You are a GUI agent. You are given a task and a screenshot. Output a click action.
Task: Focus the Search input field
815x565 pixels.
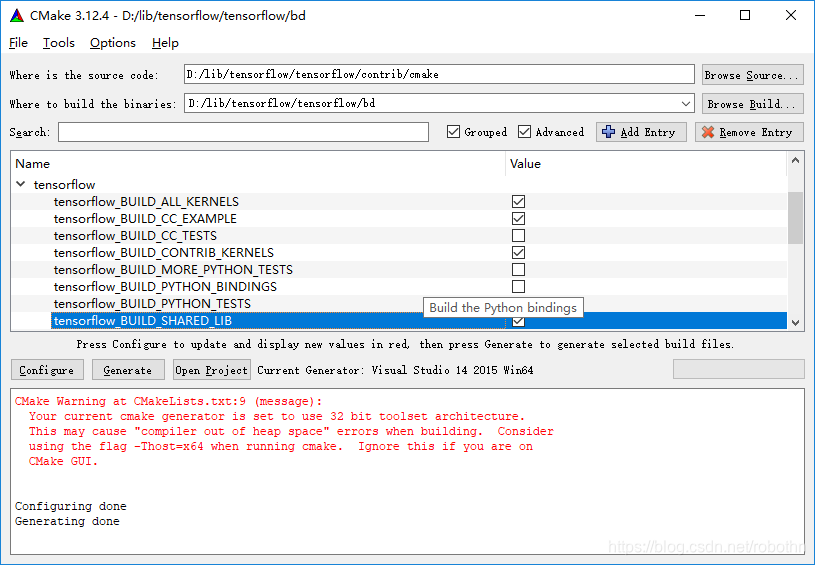pos(243,132)
